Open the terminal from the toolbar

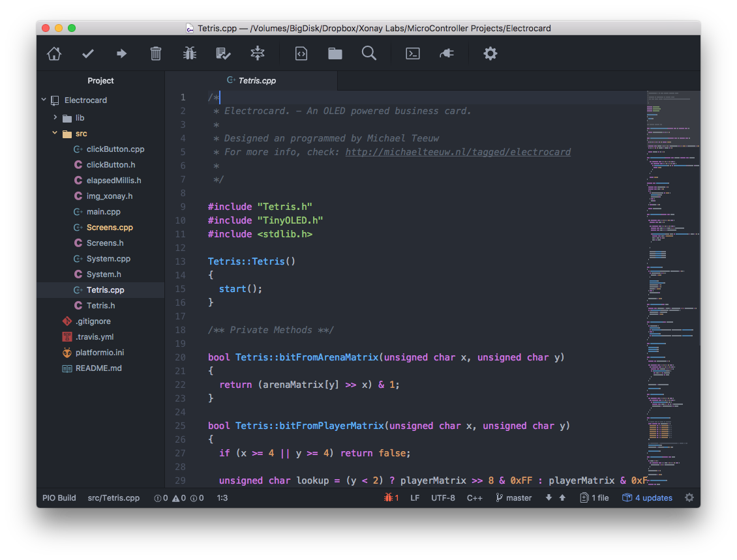413,53
